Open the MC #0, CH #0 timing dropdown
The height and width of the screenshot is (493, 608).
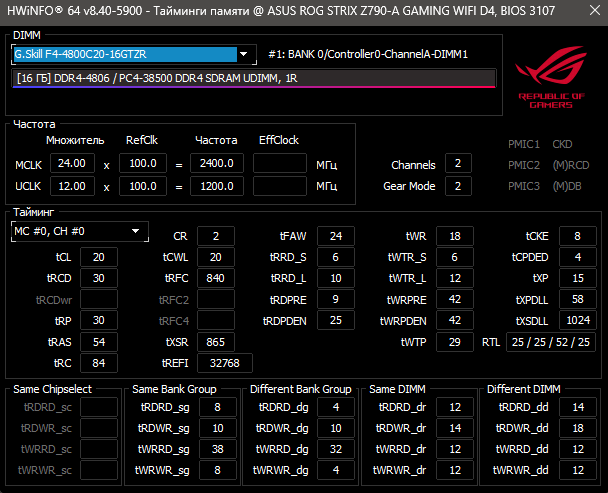(80, 232)
